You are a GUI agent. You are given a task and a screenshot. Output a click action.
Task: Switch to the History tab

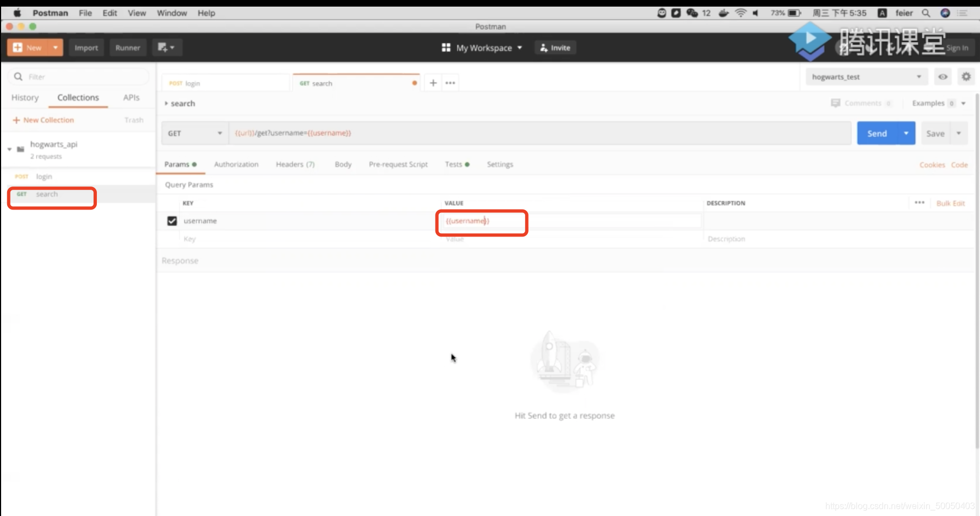tap(25, 97)
